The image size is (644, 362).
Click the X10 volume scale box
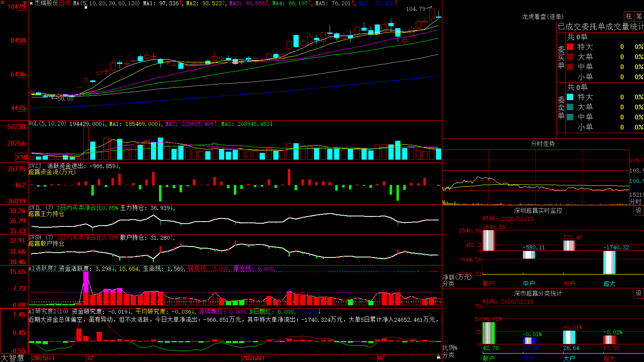tap(21, 157)
